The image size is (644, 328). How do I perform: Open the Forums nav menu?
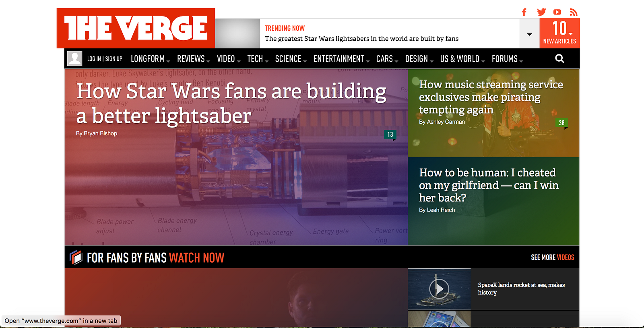tap(507, 59)
